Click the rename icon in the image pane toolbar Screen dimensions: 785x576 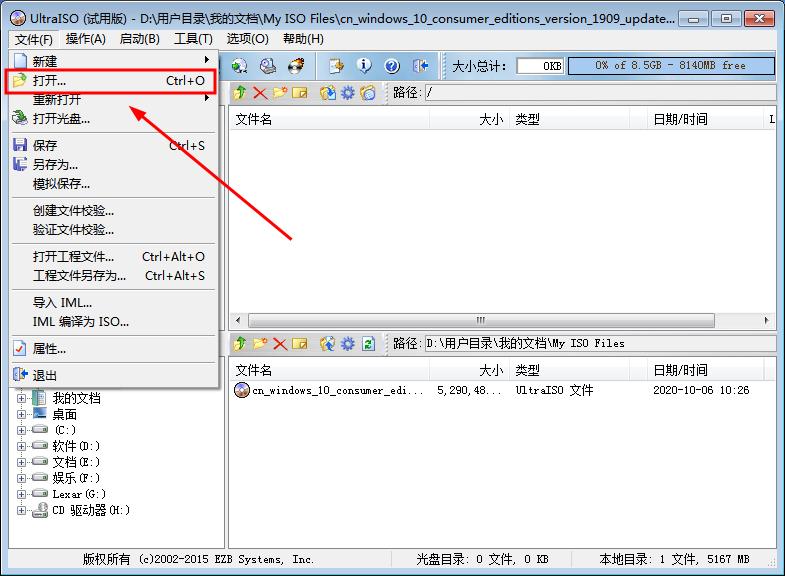pos(299,93)
